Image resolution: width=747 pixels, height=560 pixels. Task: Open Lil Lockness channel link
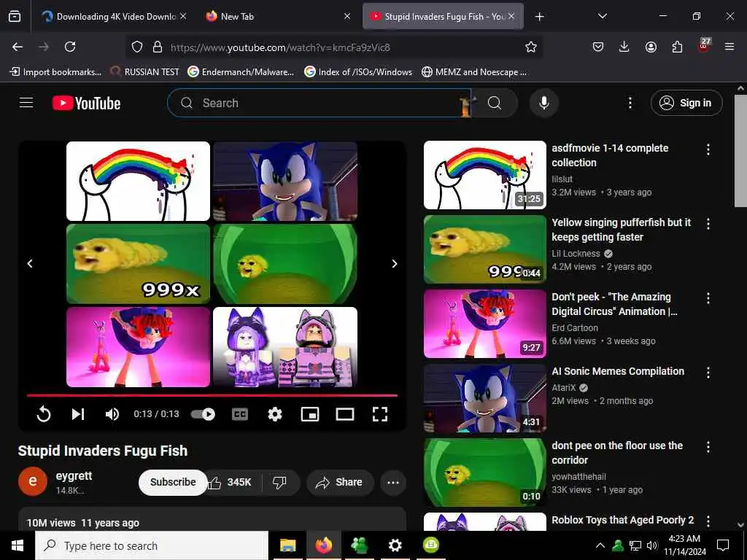pyautogui.click(x=576, y=253)
